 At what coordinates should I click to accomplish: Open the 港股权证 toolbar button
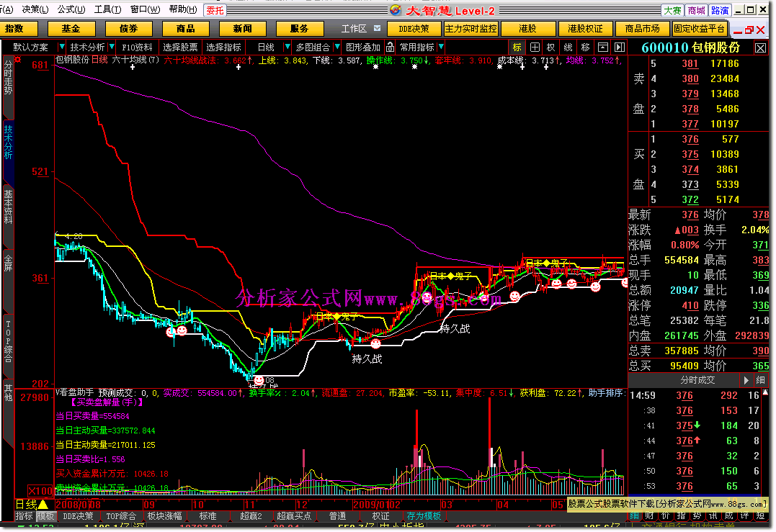[x=586, y=29]
